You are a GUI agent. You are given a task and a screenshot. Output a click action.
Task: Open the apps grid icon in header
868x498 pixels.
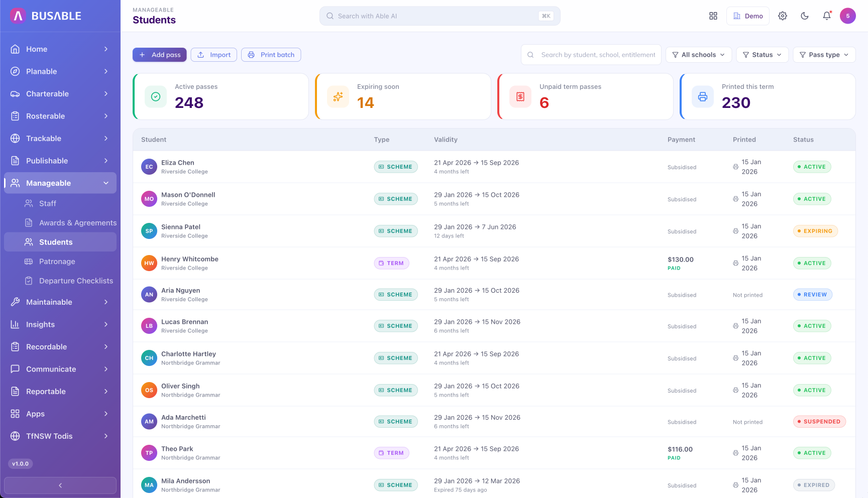(x=713, y=16)
